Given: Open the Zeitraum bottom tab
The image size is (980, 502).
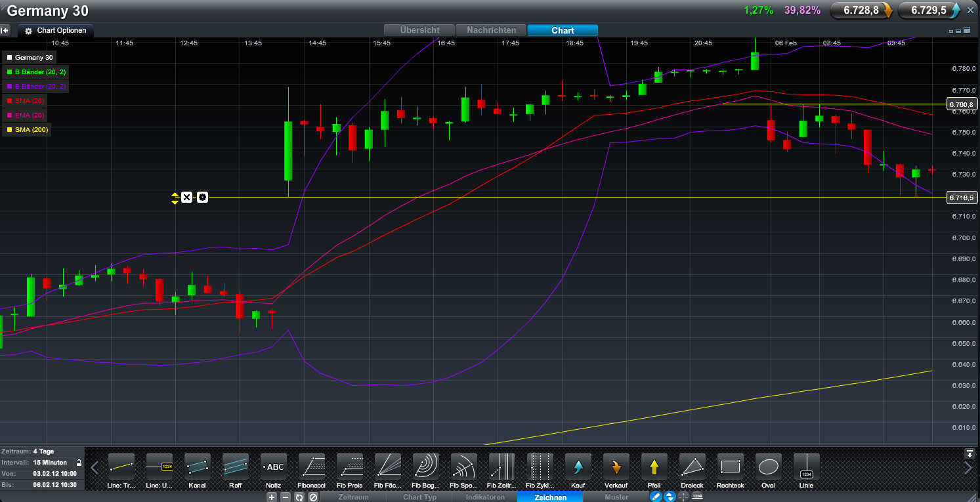Looking at the screenshot, I should [x=353, y=497].
